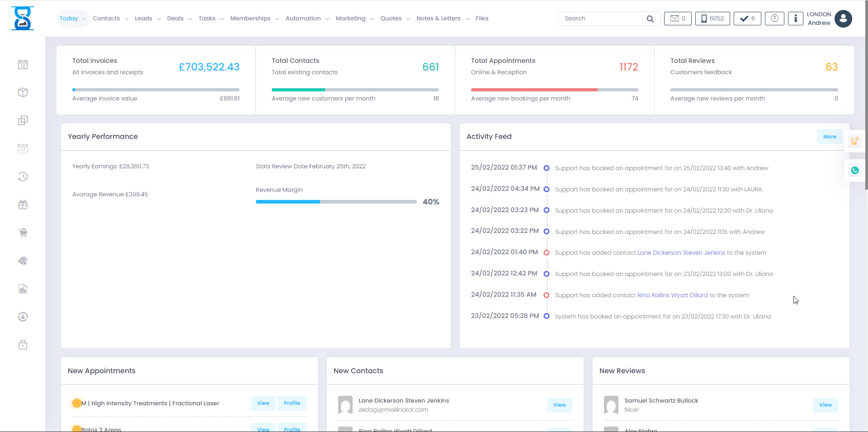This screenshot has height=432, width=868.
Task: Click the green phone icon on right edge
Action: pyautogui.click(x=855, y=171)
